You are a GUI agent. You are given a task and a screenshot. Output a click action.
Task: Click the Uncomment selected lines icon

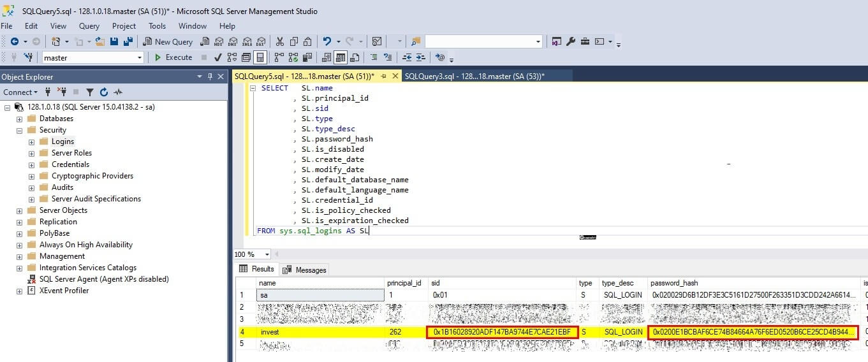tap(387, 57)
